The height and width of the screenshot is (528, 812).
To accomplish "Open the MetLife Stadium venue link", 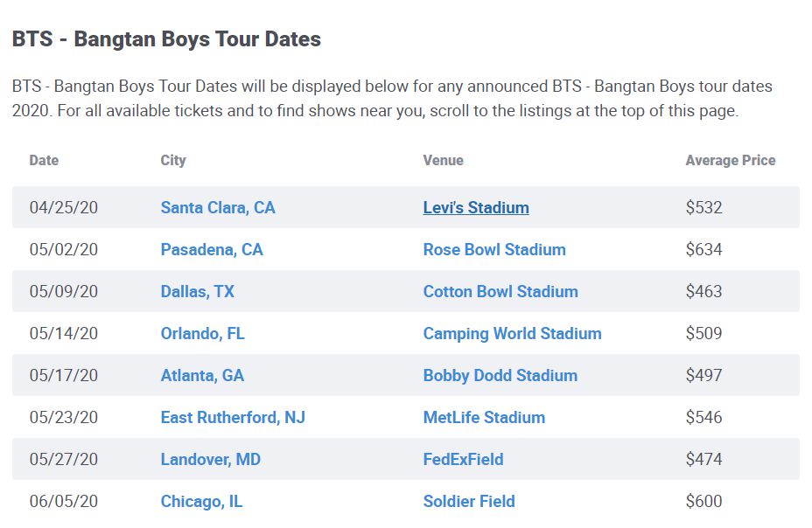I will 483,418.
